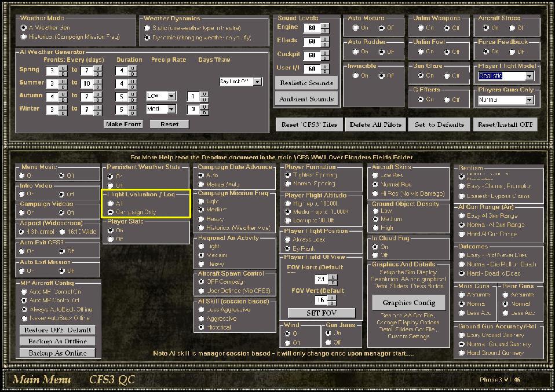Image resolution: width=555 pixels, height=392 pixels.
Task: Turn Force Feedback On
Action: pyautogui.click(x=485, y=52)
